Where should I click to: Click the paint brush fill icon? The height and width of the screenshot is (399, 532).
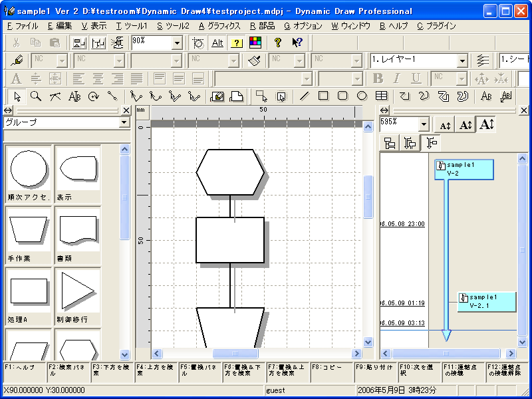click(x=254, y=61)
